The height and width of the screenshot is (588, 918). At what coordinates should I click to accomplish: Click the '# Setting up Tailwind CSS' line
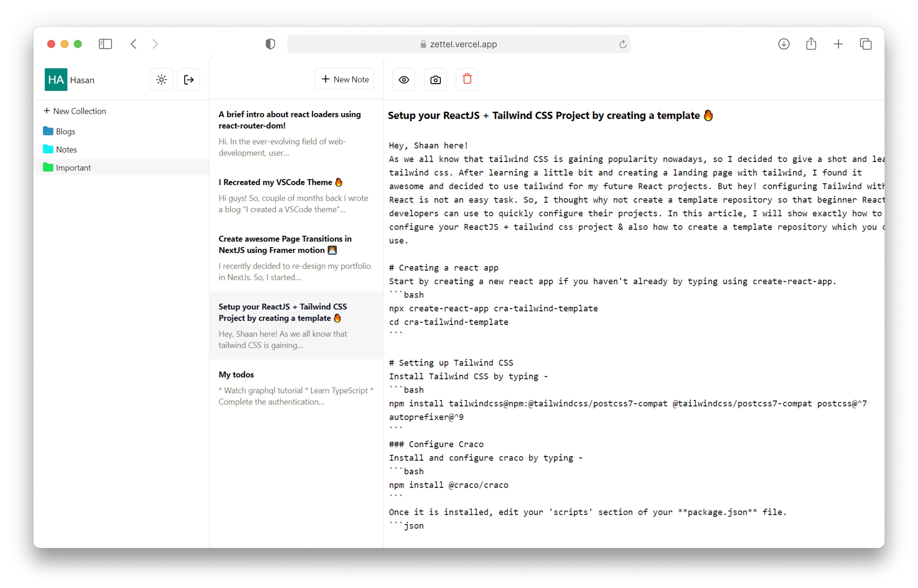[451, 363]
